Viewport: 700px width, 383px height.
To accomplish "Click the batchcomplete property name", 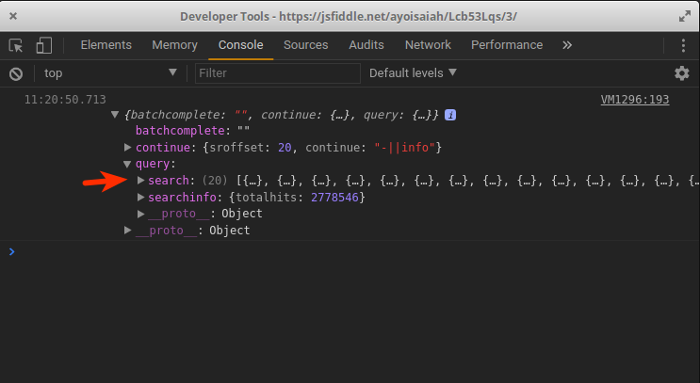I will pos(180,131).
